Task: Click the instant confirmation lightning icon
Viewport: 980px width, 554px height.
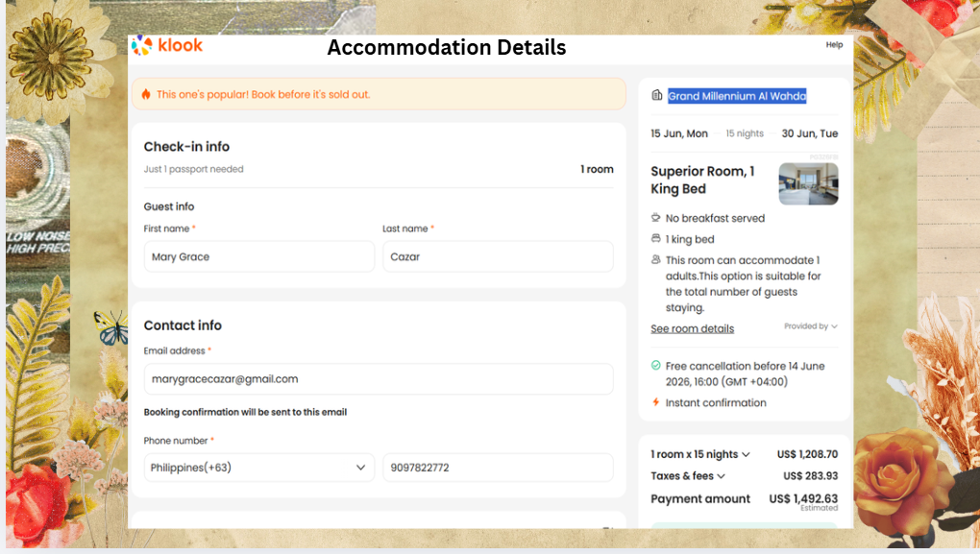Action: [x=655, y=402]
